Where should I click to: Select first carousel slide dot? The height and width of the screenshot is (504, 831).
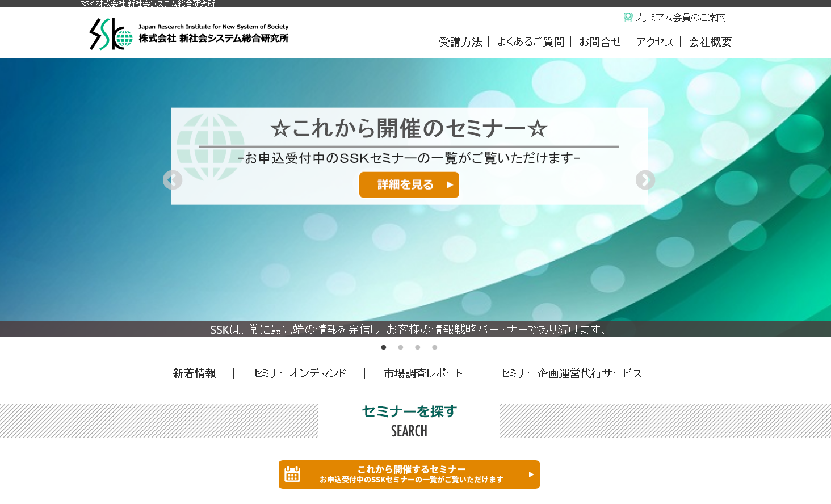[x=384, y=347]
